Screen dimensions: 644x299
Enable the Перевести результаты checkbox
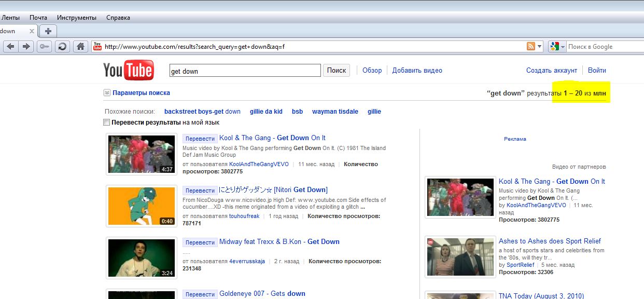coord(107,123)
